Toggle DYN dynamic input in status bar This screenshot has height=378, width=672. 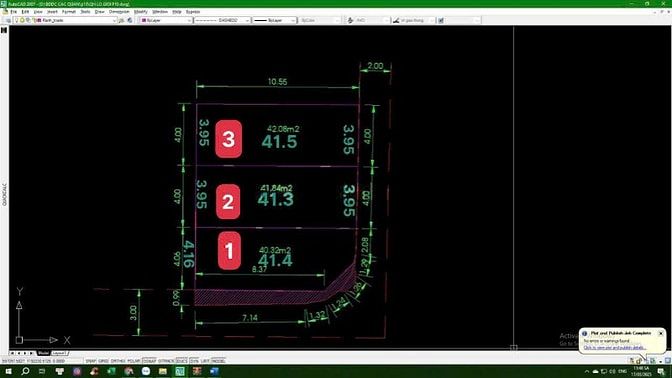coord(195,361)
